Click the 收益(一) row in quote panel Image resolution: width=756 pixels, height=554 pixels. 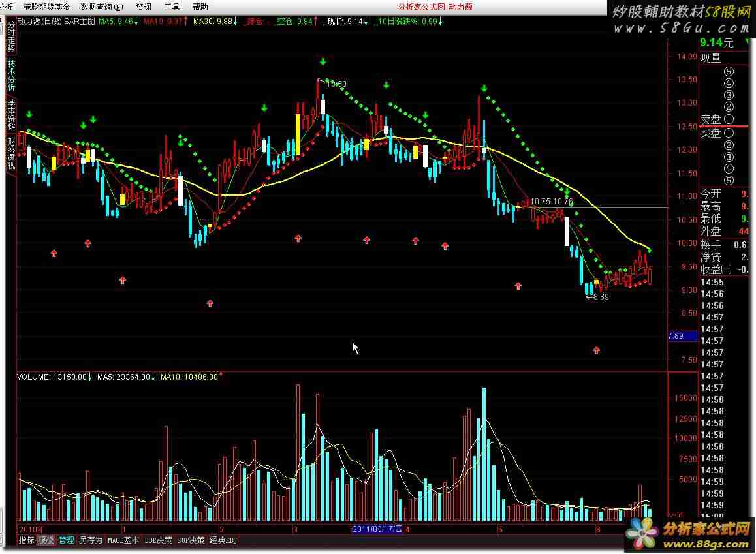click(725, 269)
